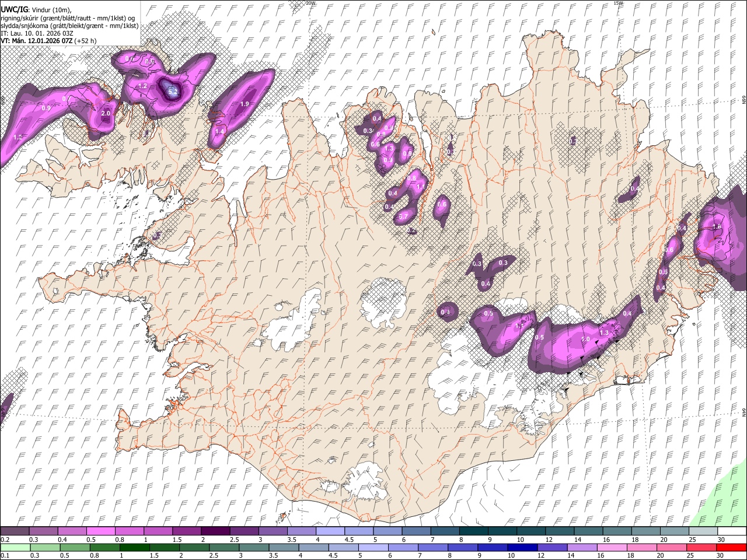747x560 pixels.
Task: Click the 1.0 snowfall value on the map
Action: [x=585, y=339]
